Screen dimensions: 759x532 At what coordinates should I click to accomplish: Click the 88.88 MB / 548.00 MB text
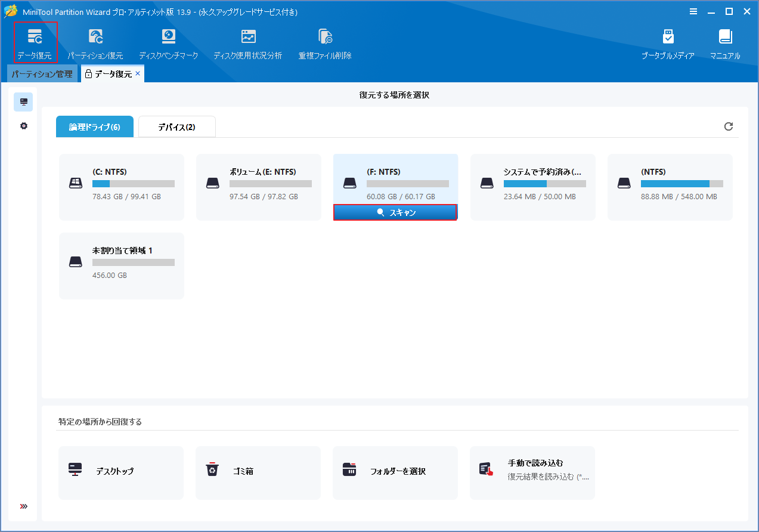click(x=679, y=197)
